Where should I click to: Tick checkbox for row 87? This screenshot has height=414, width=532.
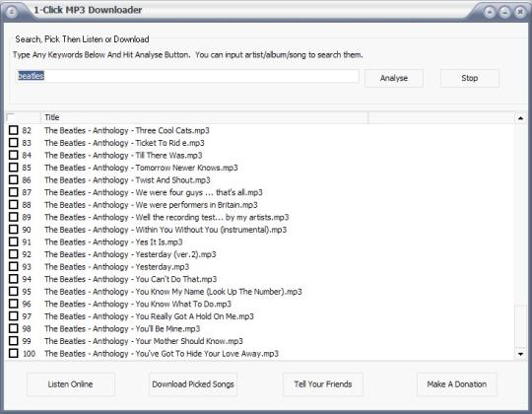point(14,192)
